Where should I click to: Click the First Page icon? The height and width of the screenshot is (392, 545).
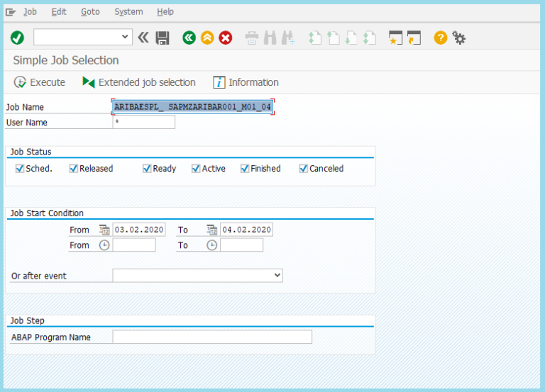pyautogui.click(x=315, y=38)
